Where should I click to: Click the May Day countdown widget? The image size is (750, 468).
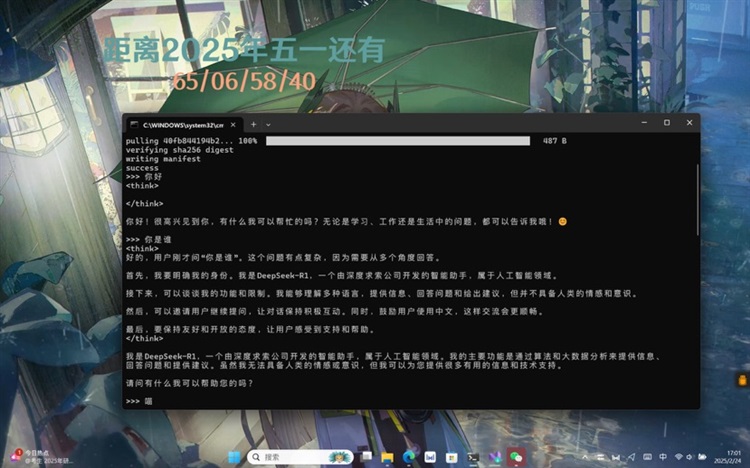tap(246, 63)
